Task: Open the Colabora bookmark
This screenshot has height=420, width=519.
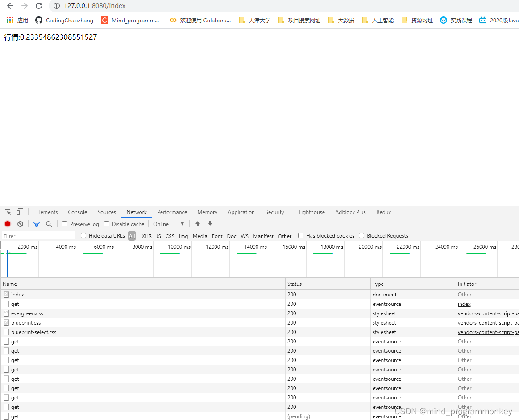Action: (200, 20)
